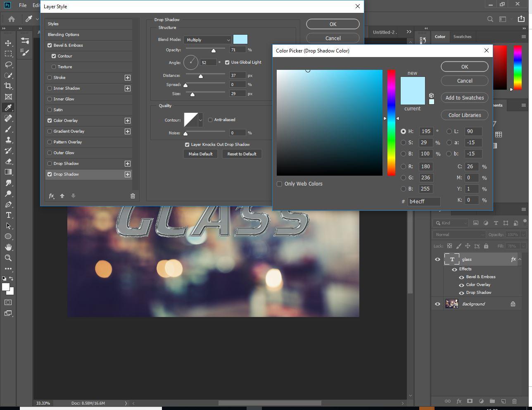
Task: Add another Stroke with plus icon
Action: (128, 78)
